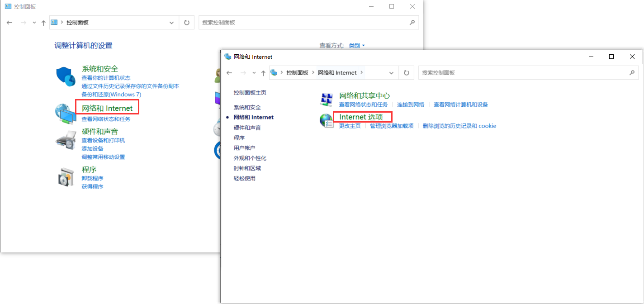Open 连接到网络 link
644x304 pixels.
(411, 104)
